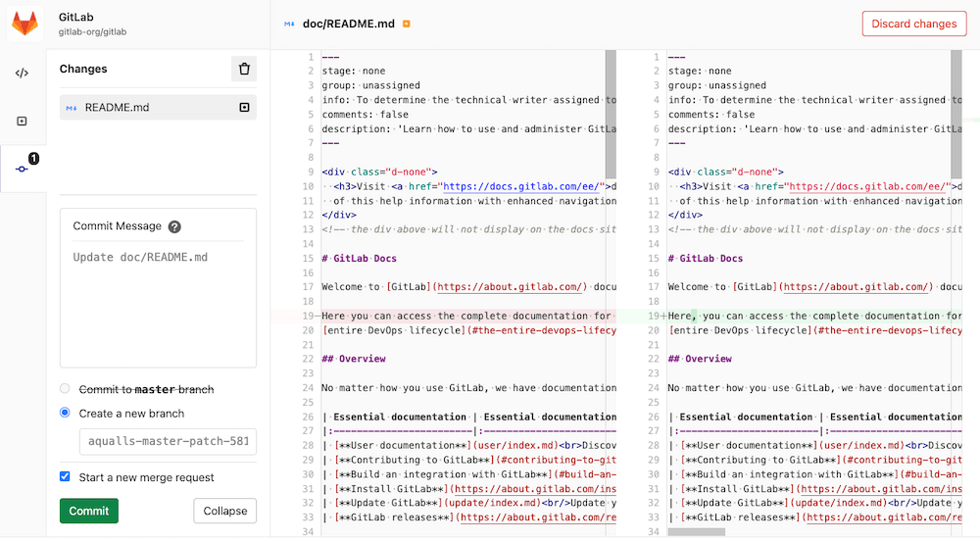Click the new branch name input field
Screen dimensions: 980x541
click(168, 442)
